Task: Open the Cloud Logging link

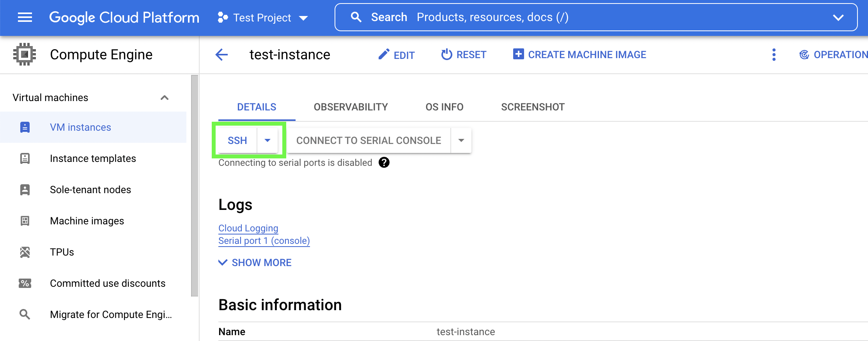Action: pyautogui.click(x=248, y=228)
